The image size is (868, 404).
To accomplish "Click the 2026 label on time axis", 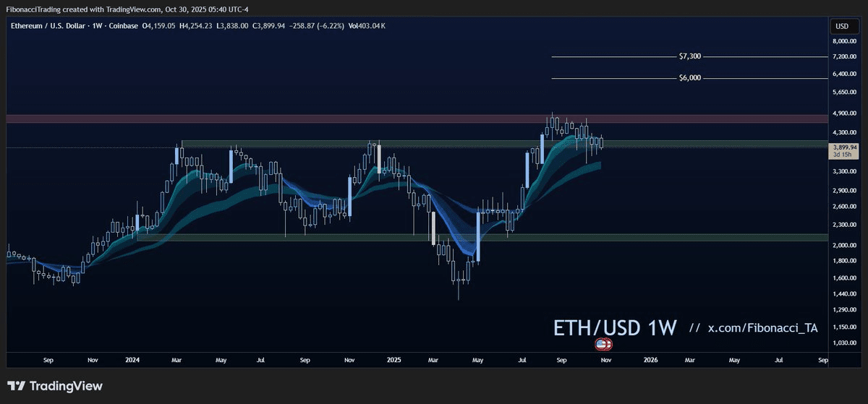I will pos(651,359).
